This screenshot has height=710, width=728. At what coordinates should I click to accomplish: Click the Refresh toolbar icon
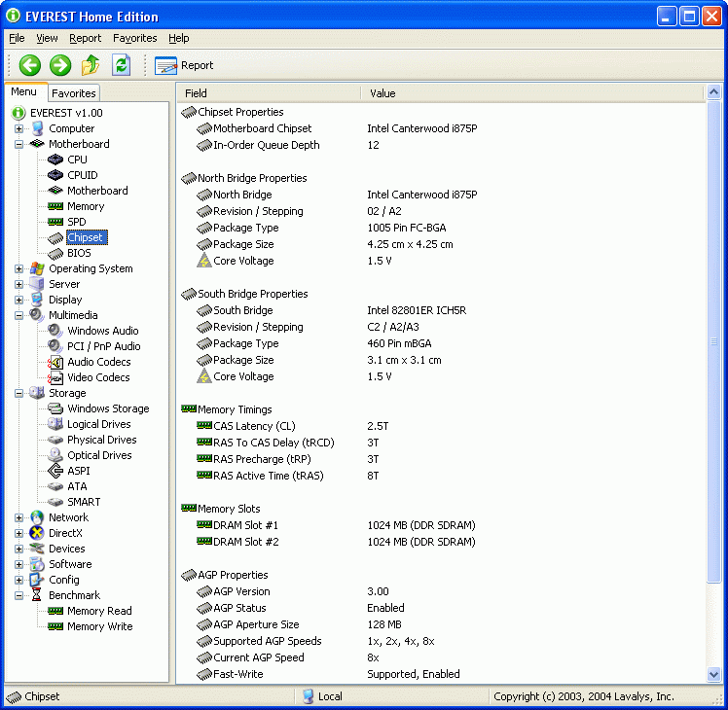click(x=121, y=65)
